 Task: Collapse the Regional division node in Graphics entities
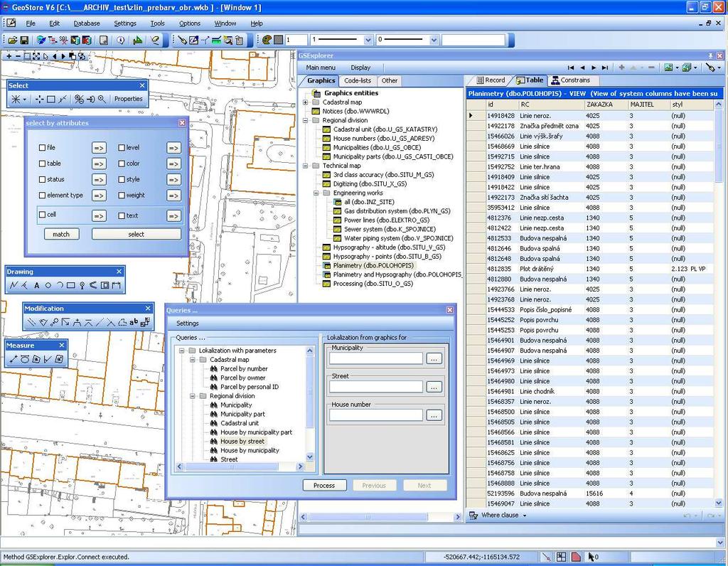click(x=306, y=120)
